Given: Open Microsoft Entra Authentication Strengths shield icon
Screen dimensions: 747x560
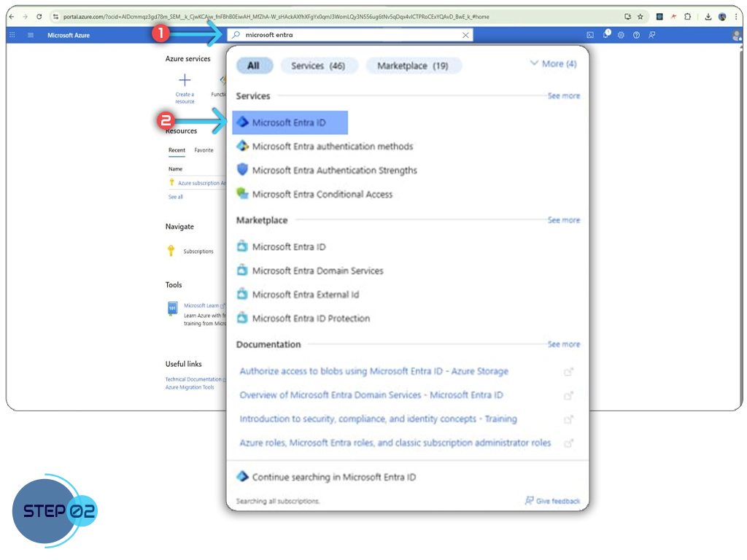Looking at the screenshot, I should click(243, 170).
